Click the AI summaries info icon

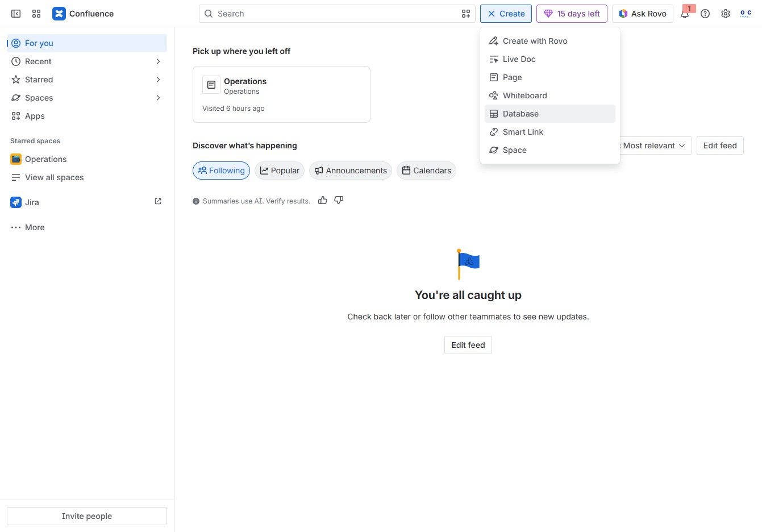(196, 201)
